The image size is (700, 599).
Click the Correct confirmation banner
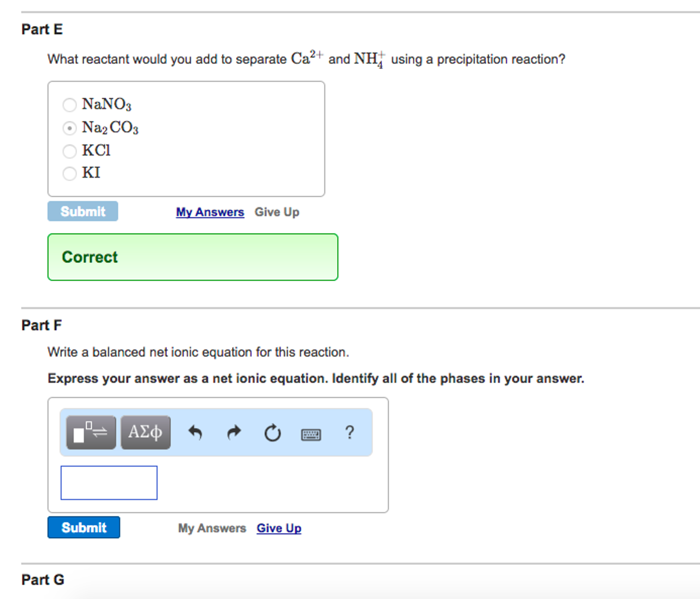192,257
